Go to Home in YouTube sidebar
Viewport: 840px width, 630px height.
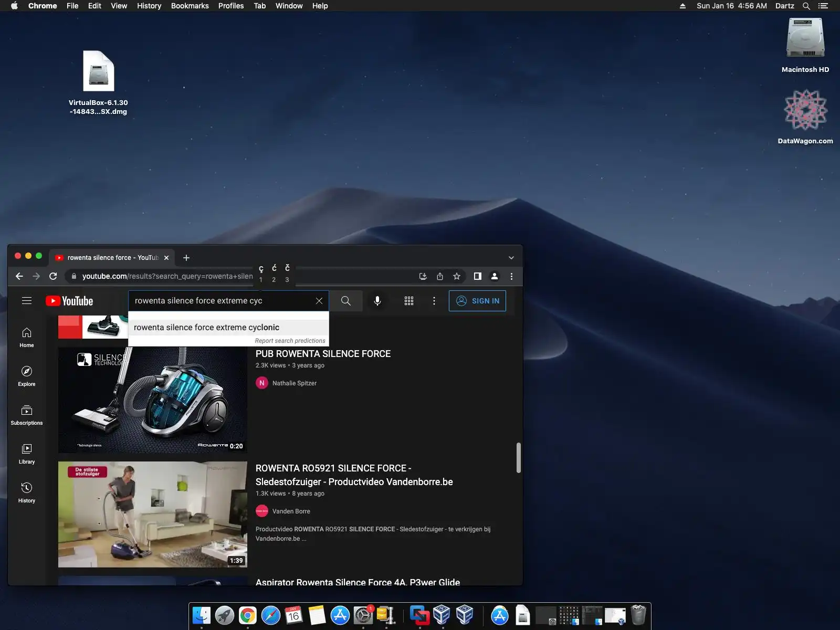click(27, 338)
